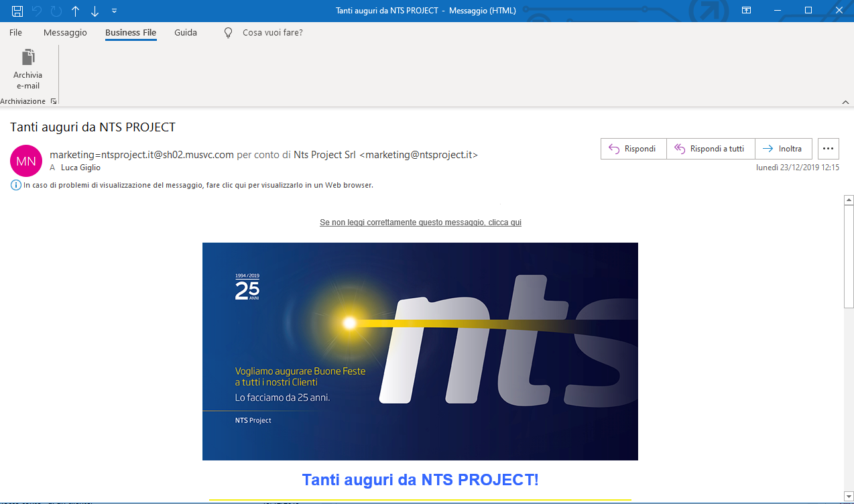
Task: Open Customize Quick Access Toolbar dropdown
Action: click(x=114, y=11)
